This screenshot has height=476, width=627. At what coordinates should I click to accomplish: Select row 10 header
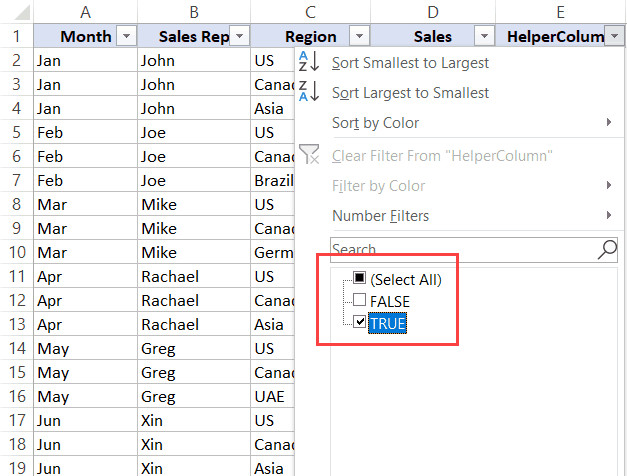tap(16, 252)
